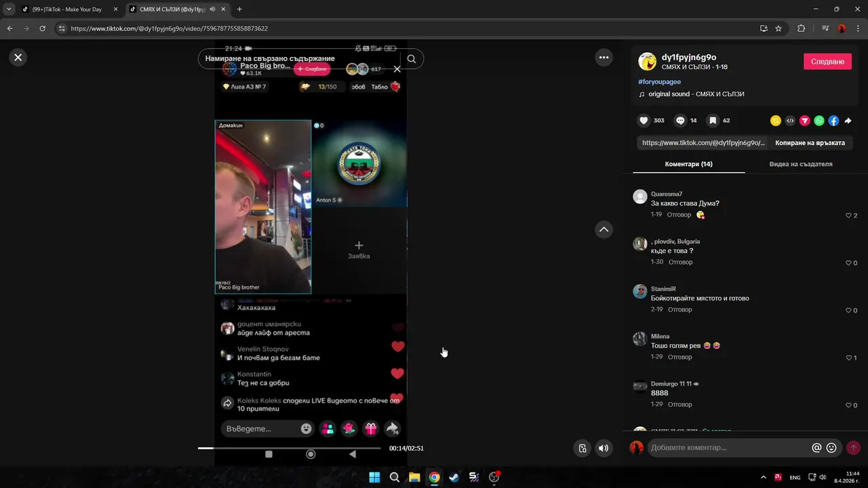
Task: Go back in browser
Action: pyautogui.click(x=10, y=28)
